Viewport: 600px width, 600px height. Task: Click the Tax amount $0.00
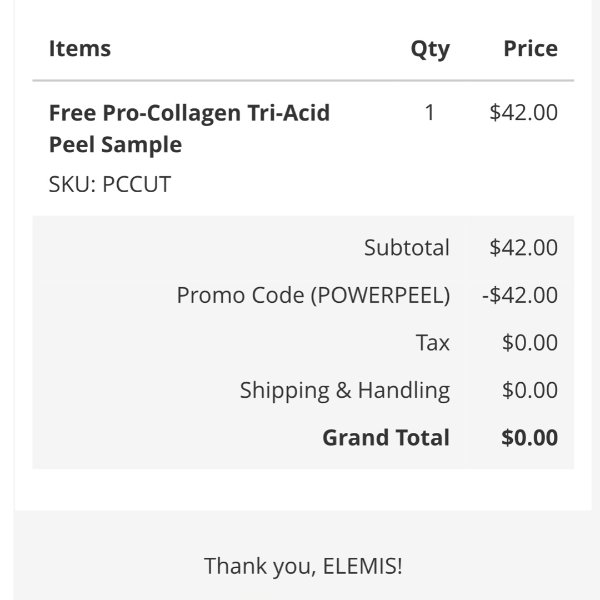[x=530, y=342]
